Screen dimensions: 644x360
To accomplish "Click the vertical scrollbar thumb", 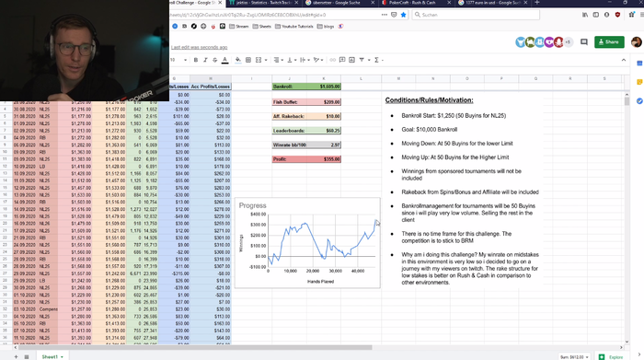I will 627,100.
